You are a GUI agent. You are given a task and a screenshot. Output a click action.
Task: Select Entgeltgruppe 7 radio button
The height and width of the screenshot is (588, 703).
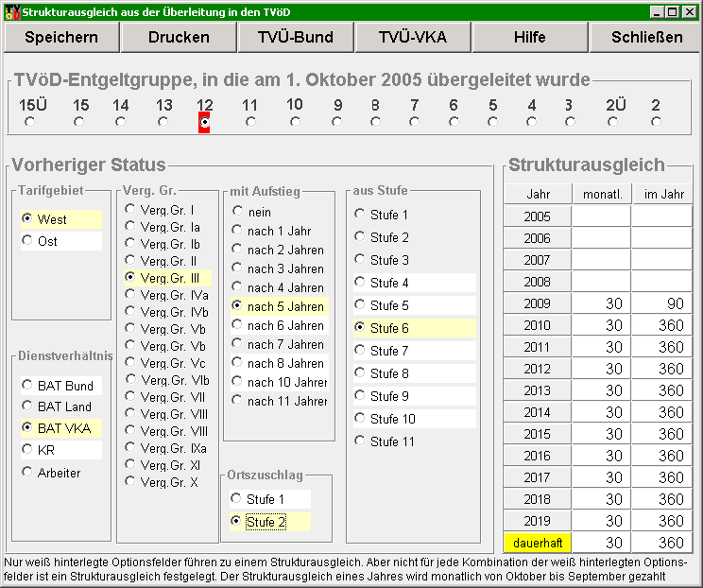click(x=414, y=122)
